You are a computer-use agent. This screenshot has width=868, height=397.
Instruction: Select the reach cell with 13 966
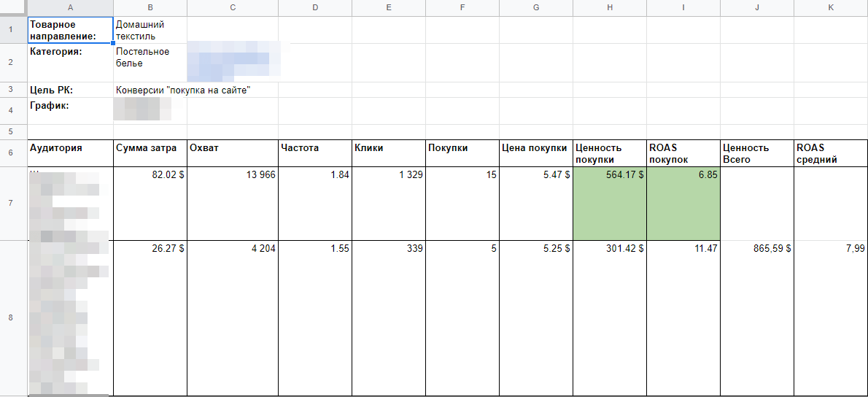[232, 203]
